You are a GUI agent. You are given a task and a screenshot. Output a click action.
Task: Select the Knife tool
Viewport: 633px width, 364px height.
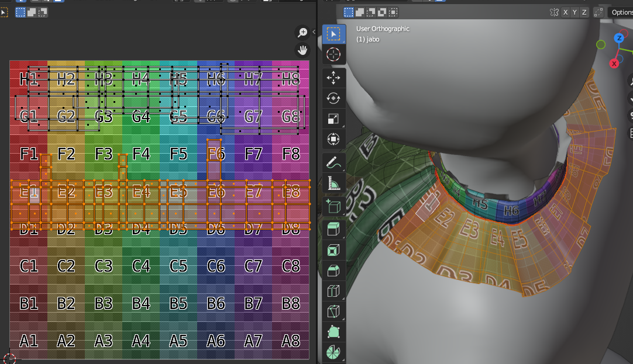click(x=333, y=312)
